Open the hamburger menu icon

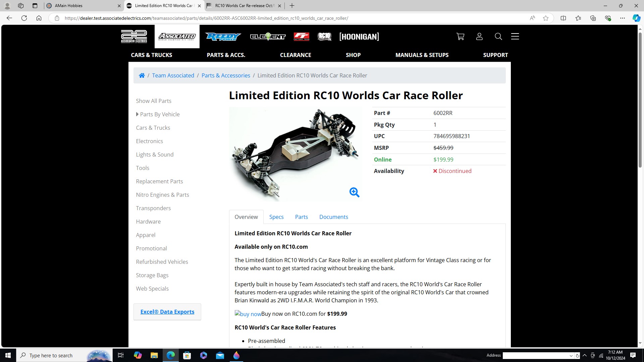(x=515, y=36)
